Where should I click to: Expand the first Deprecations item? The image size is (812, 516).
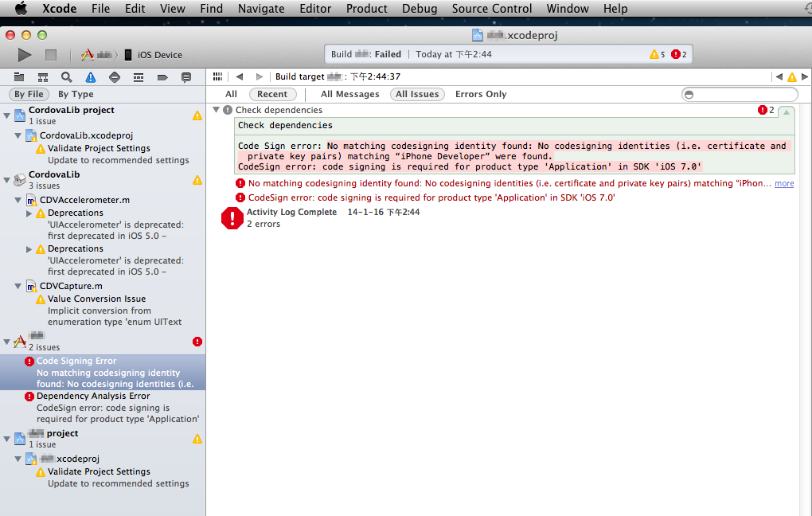pyautogui.click(x=29, y=213)
